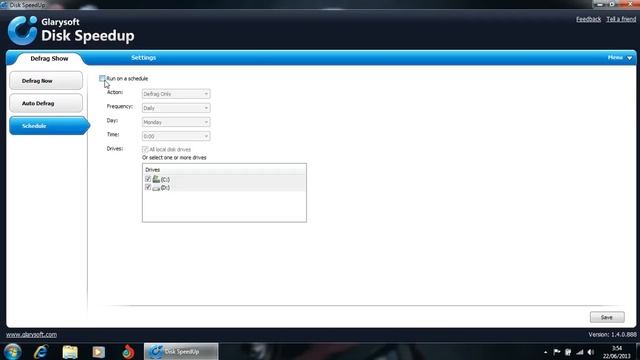Uncheck the (C:) drive checkbox
Screen dimensions: 640x360
[x=148, y=179]
